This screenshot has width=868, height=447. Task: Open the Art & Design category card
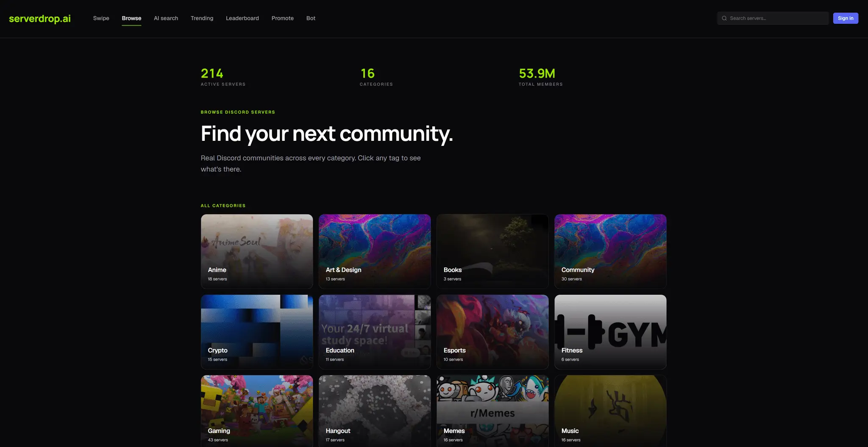(x=375, y=251)
